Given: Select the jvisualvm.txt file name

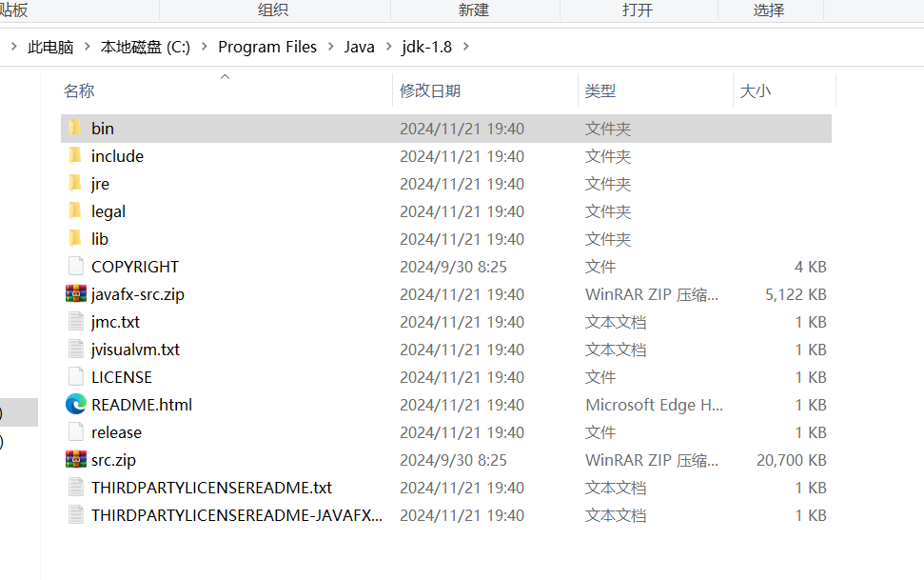Looking at the screenshot, I should tap(135, 350).
